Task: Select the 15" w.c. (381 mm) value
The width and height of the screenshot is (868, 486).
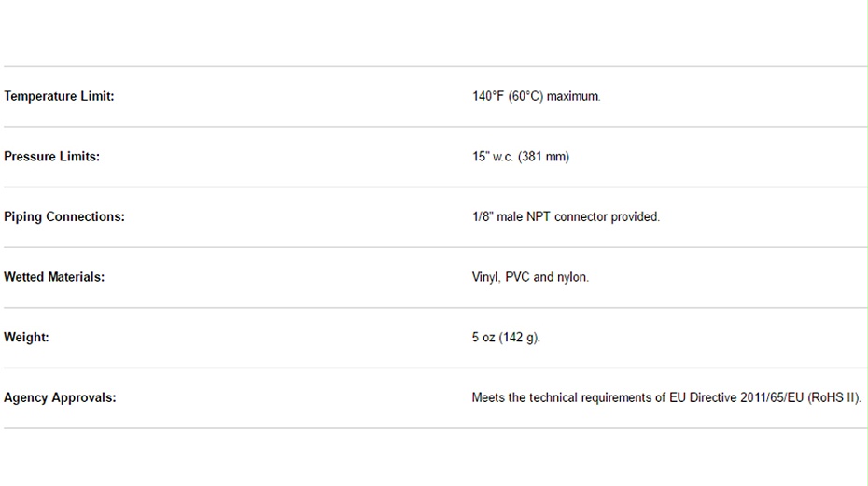Action: click(521, 157)
